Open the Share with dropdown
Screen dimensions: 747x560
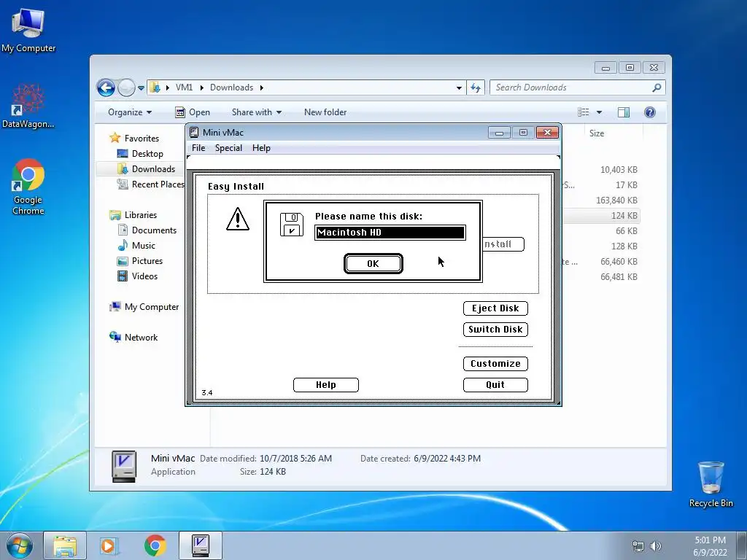256,112
